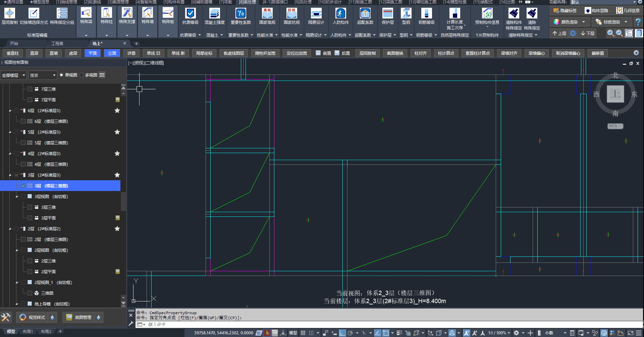Open 切换墙选择方式 tool
Viewport: 644px width, 337px height.
pyautogui.click(x=34, y=13)
